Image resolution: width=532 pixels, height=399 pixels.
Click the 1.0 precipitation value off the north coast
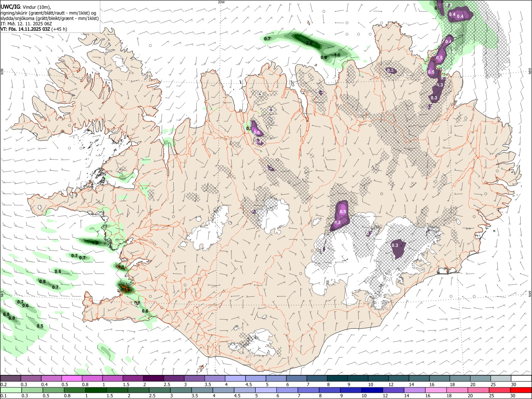(x=337, y=55)
